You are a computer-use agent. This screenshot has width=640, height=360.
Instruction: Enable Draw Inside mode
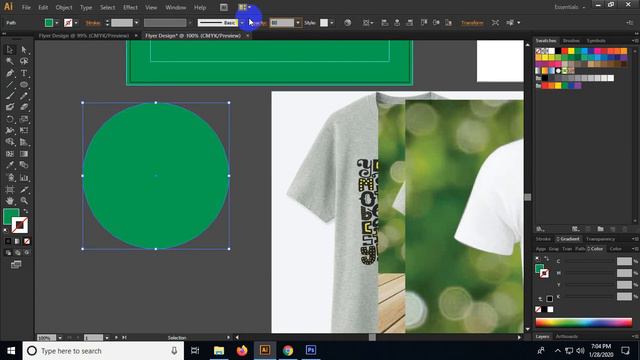(x=27, y=253)
